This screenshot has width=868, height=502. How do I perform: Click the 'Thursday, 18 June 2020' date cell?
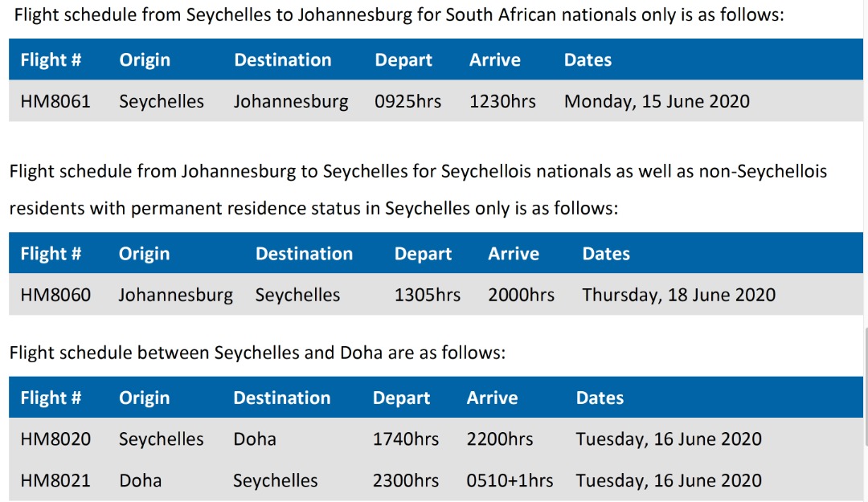[x=678, y=295]
